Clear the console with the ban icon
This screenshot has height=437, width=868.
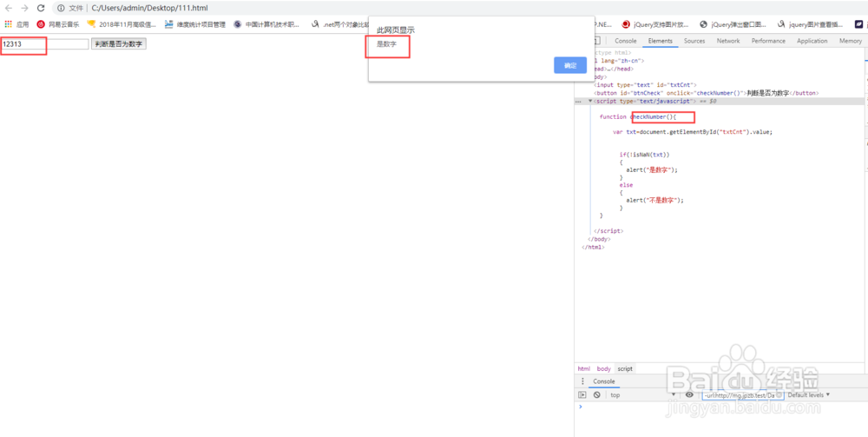(x=597, y=395)
